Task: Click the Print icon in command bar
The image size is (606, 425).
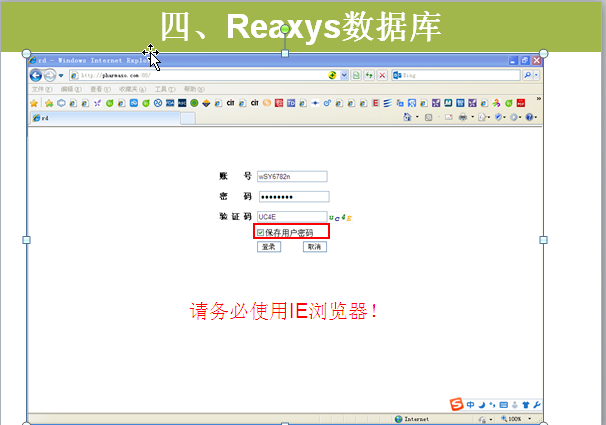Action: [x=463, y=117]
